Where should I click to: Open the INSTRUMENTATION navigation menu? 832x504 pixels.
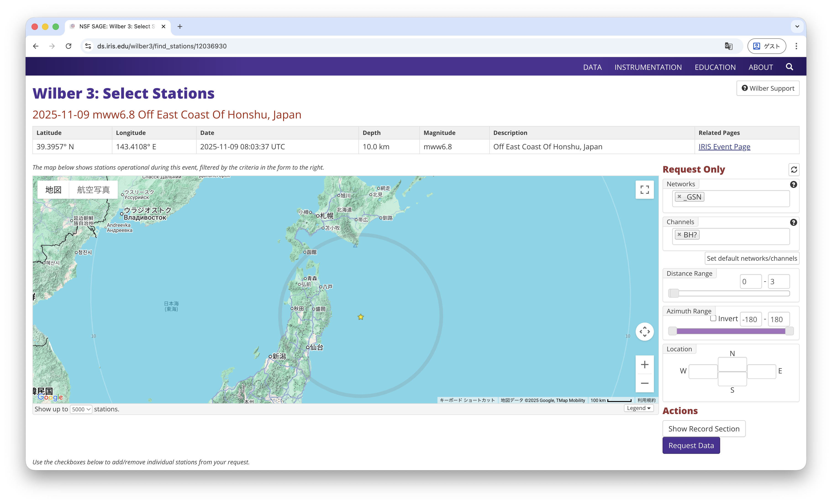pyautogui.click(x=648, y=67)
